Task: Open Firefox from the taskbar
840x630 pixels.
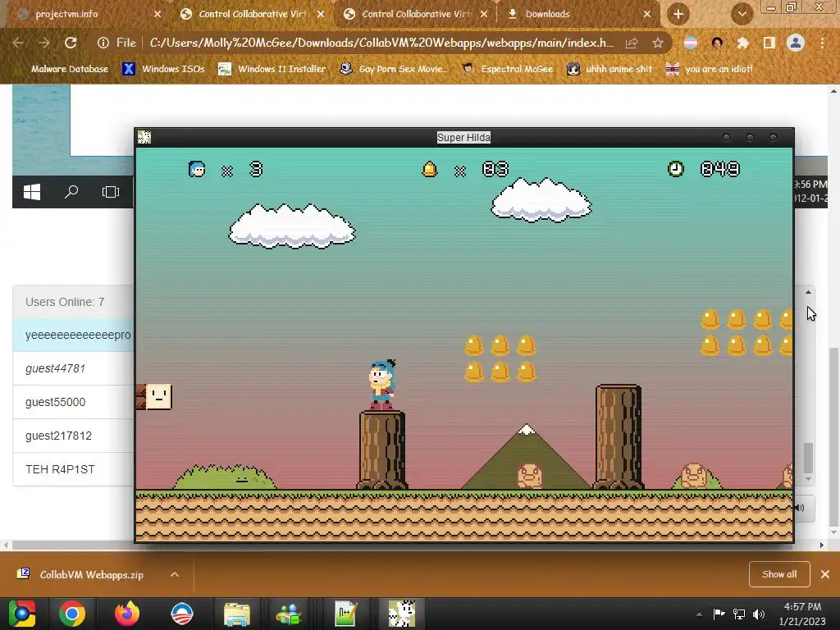Action: pyautogui.click(x=127, y=614)
